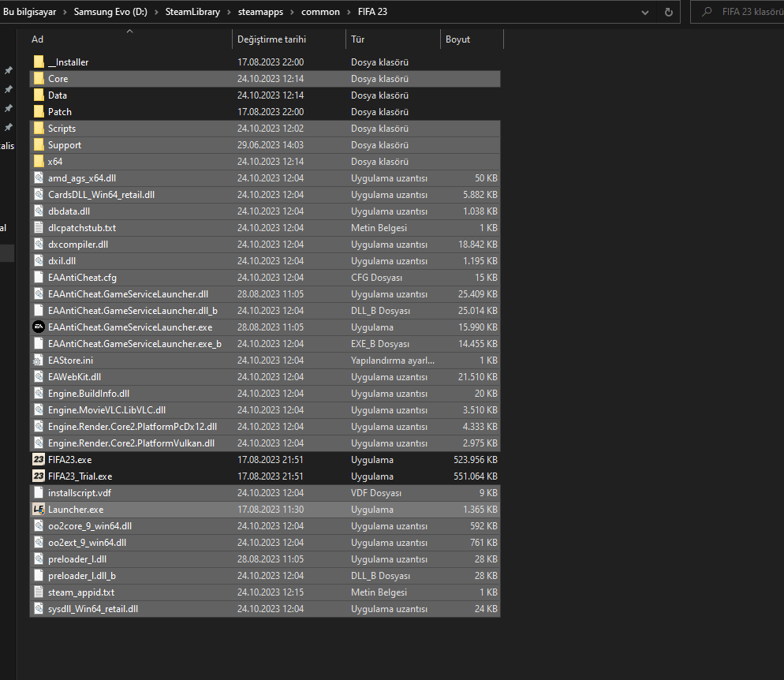Click the 24.10.2023 12:15 date cell
Screen dimensions: 784x680
click(271, 592)
